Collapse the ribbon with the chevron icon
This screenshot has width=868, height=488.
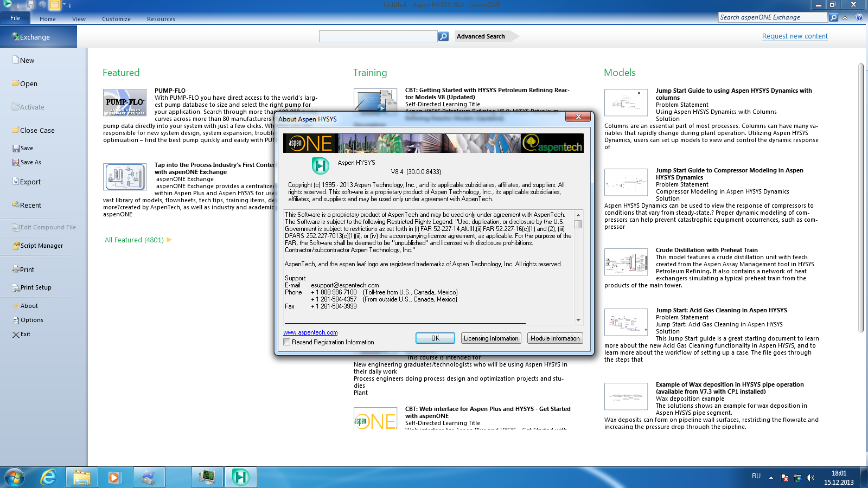pos(845,18)
